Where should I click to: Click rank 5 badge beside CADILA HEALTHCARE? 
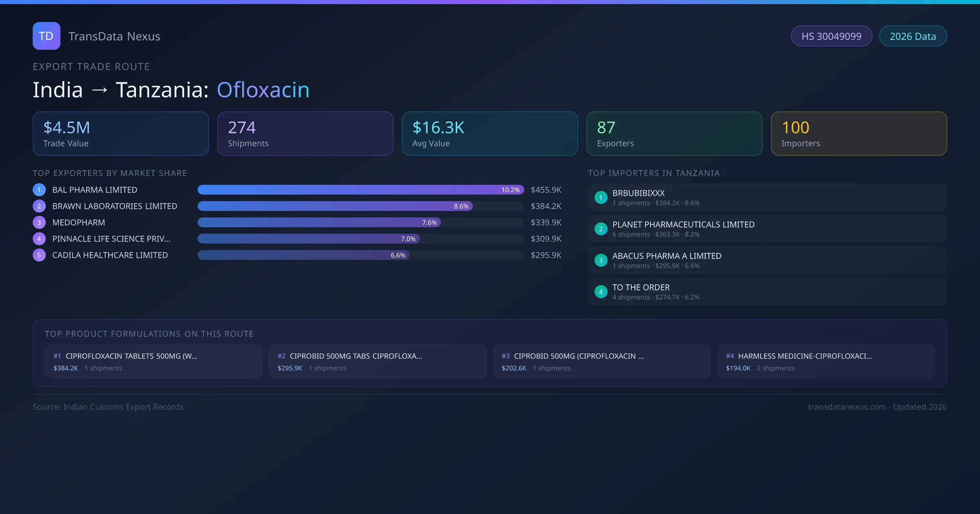pyautogui.click(x=39, y=255)
